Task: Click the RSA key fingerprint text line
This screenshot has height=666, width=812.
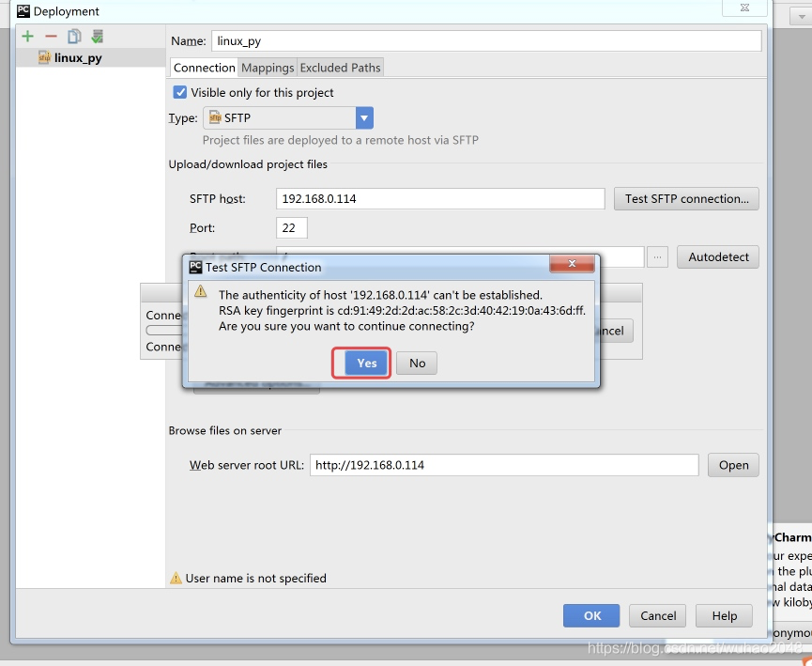Action: (x=402, y=311)
